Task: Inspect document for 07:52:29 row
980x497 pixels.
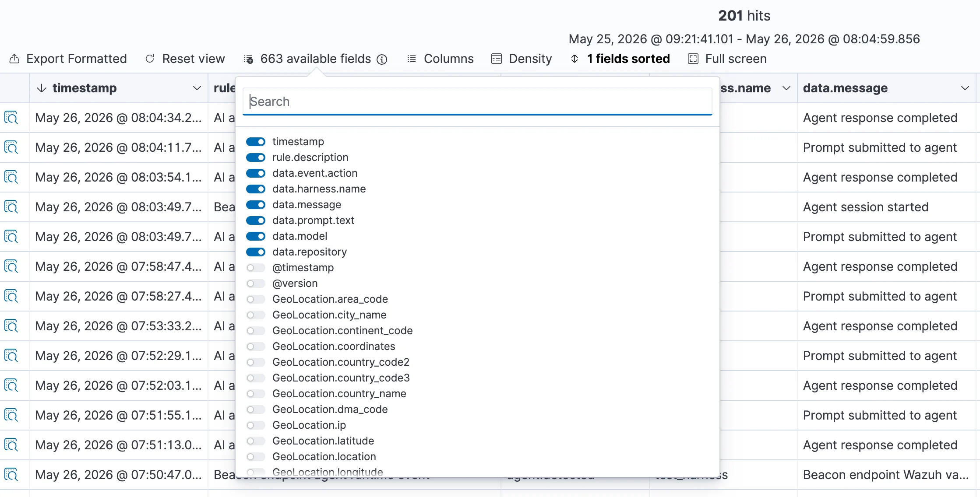Action: tap(11, 356)
